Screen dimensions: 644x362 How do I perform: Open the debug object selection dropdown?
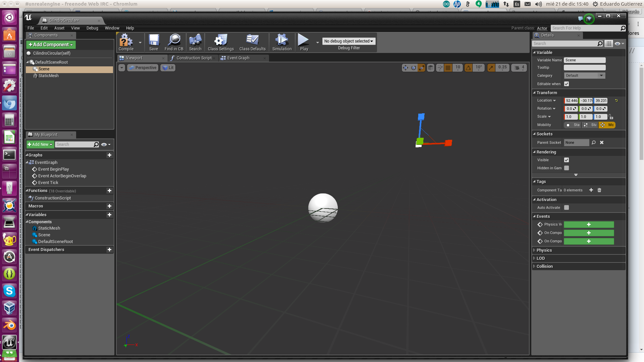pyautogui.click(x=348, y=41)
